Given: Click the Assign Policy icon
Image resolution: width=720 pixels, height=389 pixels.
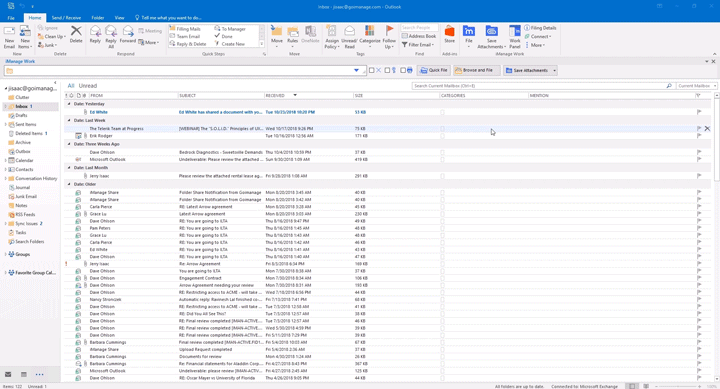Looking at the screenshot, I should pos(332,37).
